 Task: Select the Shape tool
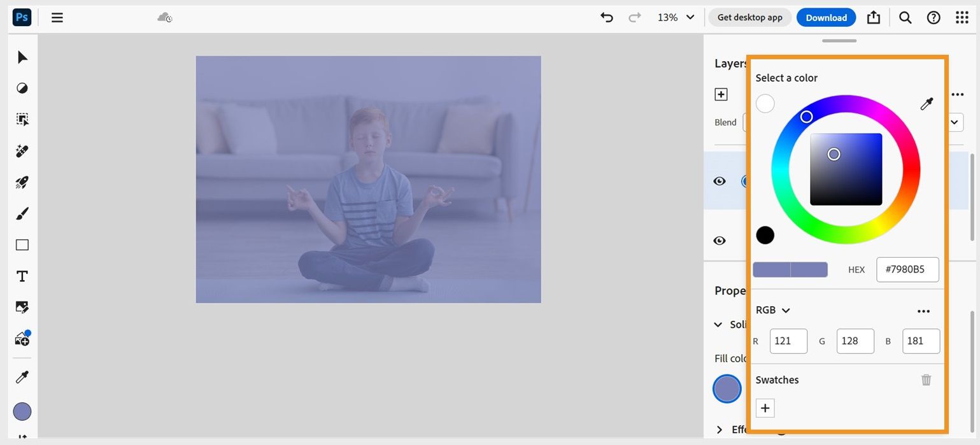pyautogui.click(x=21, y=244)
